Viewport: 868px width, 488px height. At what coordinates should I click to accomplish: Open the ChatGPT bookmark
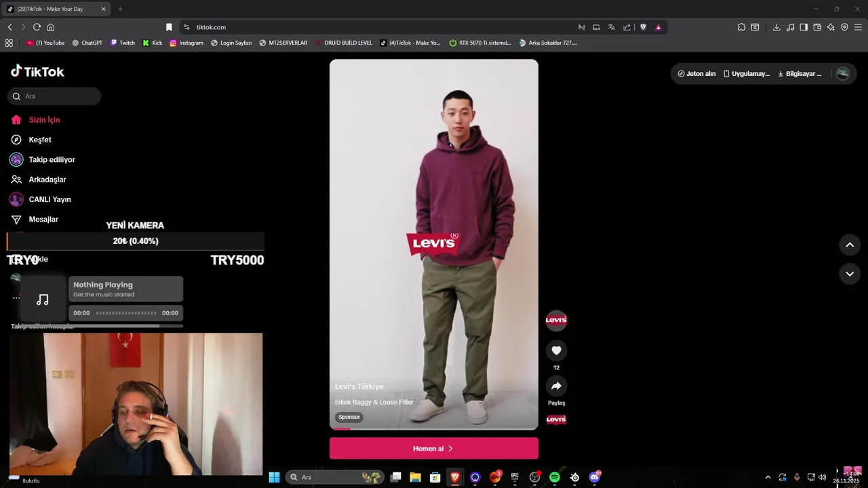(87, 43)
